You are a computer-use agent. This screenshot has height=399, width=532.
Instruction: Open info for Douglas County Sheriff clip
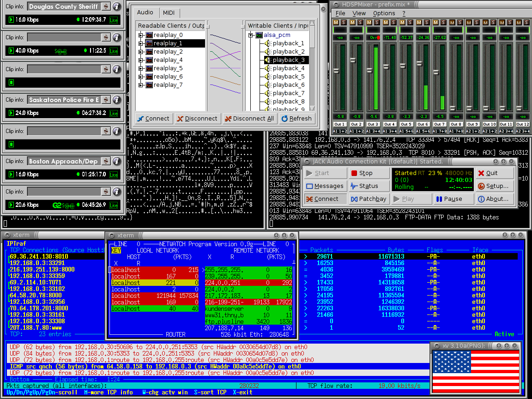(x=117, y=6)
